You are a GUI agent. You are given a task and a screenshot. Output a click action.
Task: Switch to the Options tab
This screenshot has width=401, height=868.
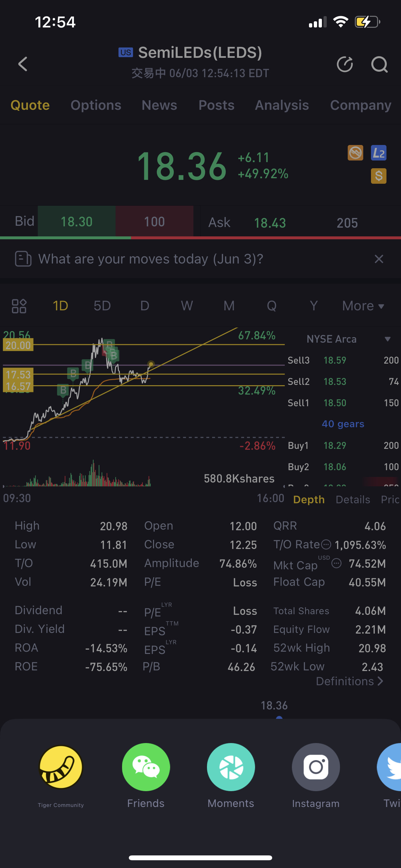[x=96, y=105]
